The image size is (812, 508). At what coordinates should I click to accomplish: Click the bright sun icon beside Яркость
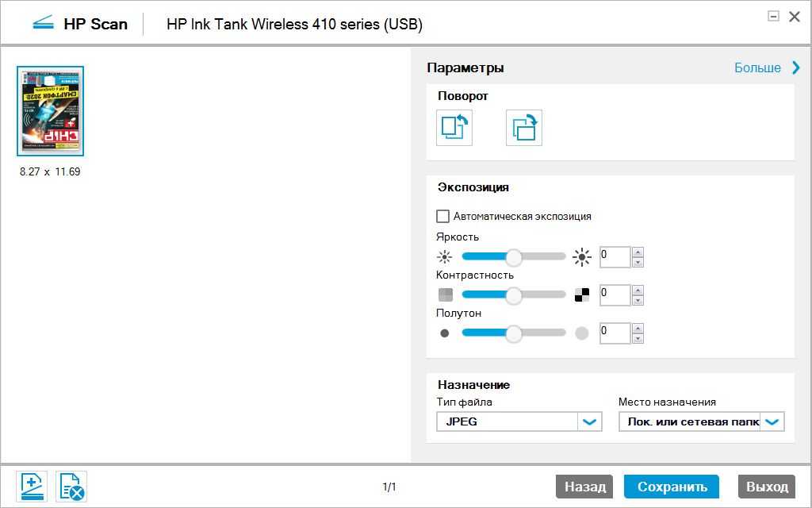pos(582,257)
